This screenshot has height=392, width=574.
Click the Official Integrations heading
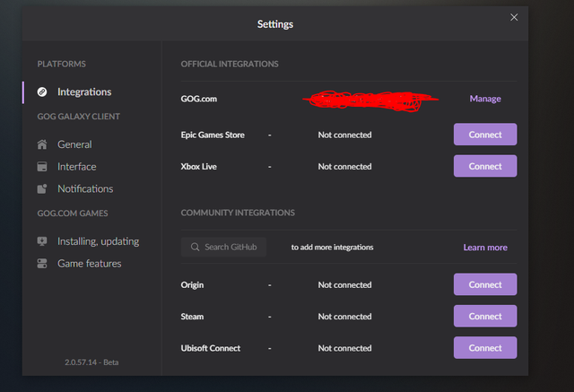[230, 64]
